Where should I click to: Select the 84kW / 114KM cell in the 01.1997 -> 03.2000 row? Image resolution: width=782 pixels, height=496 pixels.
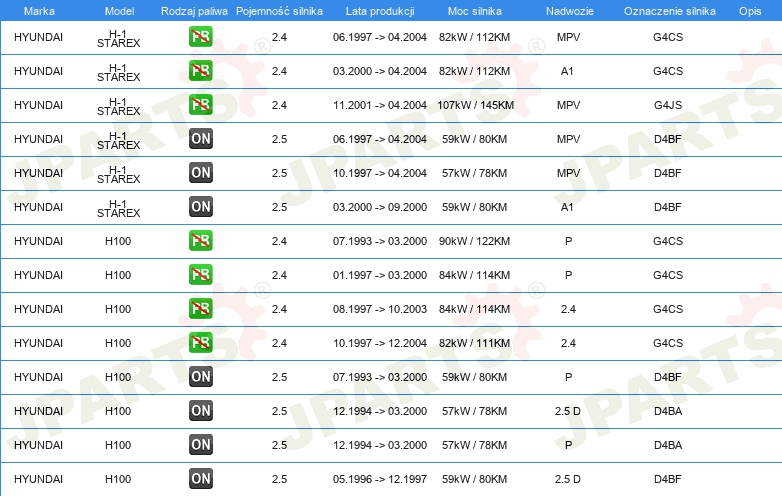click(474, 275)
